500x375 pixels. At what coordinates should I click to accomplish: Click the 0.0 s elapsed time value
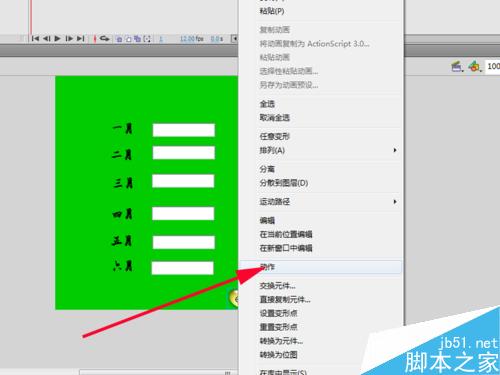[x=217, y=39]
